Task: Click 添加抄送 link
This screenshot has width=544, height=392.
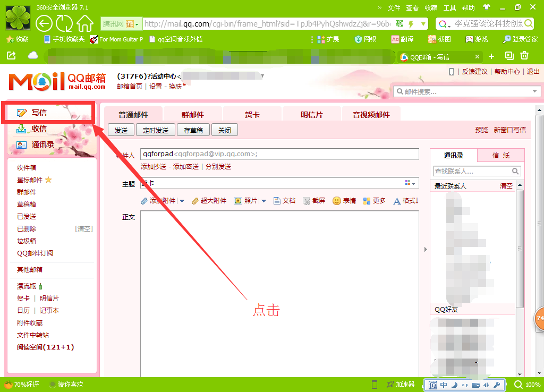Action: click(154, 167)
